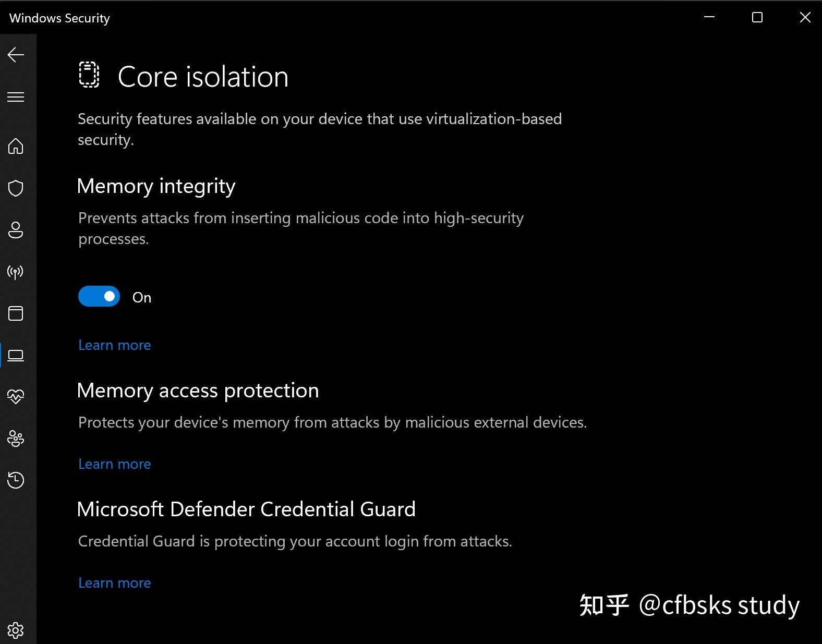This screenshot has width=822, height=644.
Task: Open Virus & threat protection from sidebar
Action: (x=16, y=188)
